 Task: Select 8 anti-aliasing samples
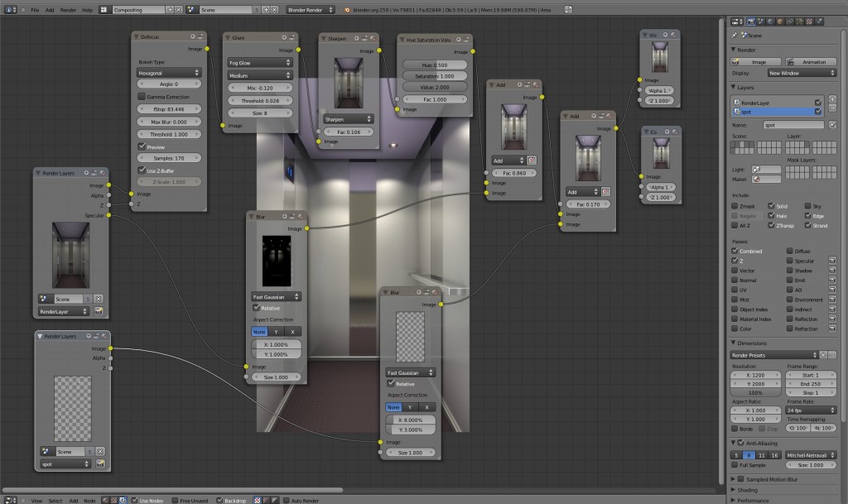749,455
